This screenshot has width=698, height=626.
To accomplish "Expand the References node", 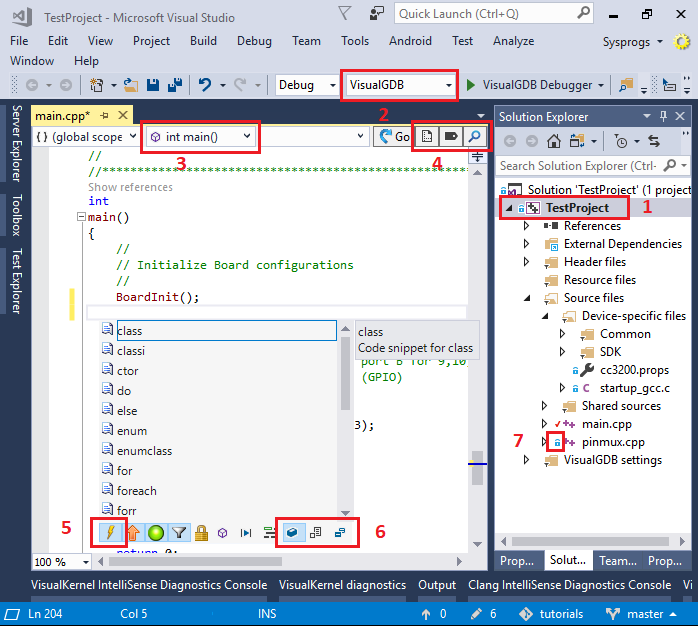I will coord(526,226).
